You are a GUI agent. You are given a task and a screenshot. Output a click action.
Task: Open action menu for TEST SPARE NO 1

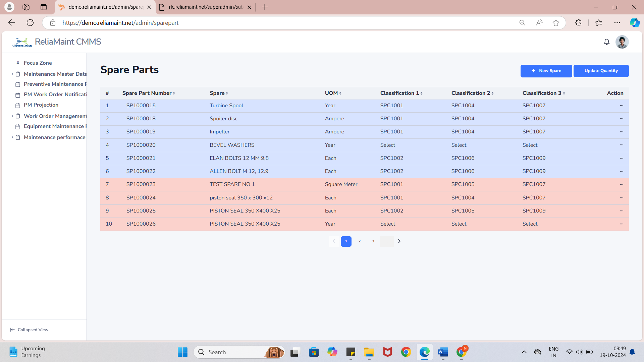click(x=621, y=184)
